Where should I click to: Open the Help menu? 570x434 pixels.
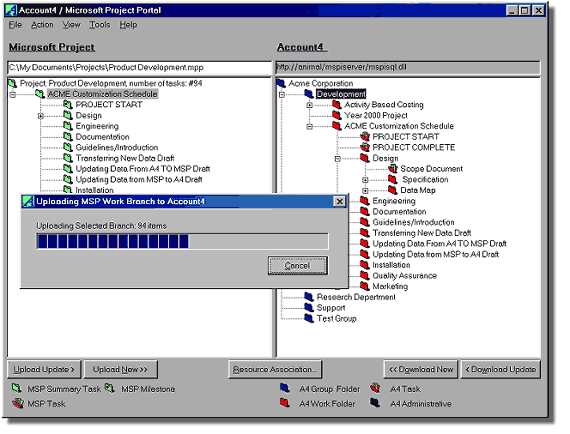tap(128, 25)
